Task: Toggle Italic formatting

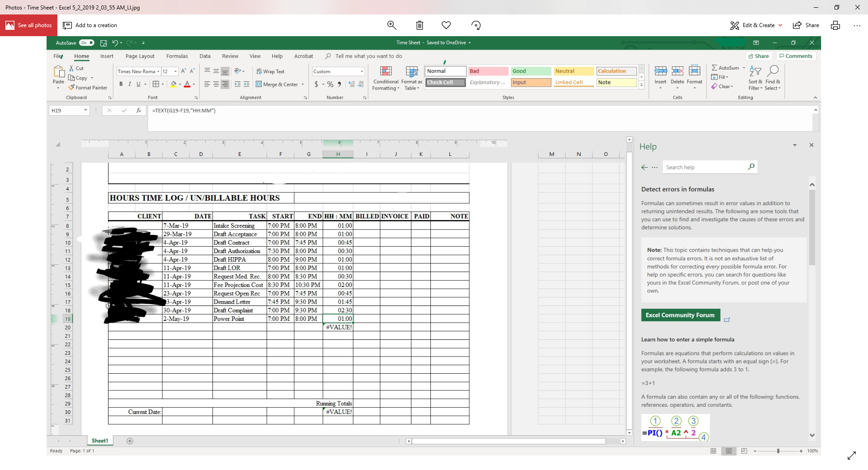Action: tap(130, 84)
